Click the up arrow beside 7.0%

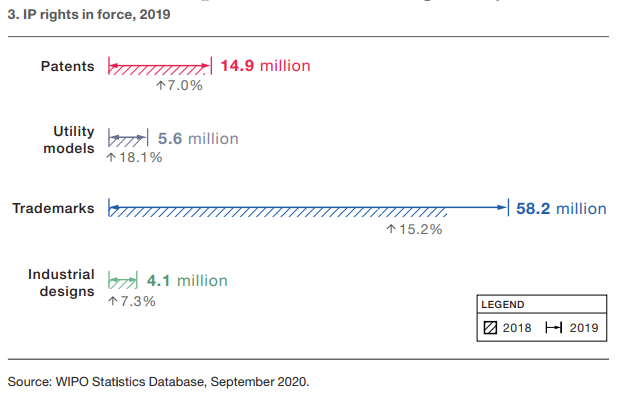(160, 86)
